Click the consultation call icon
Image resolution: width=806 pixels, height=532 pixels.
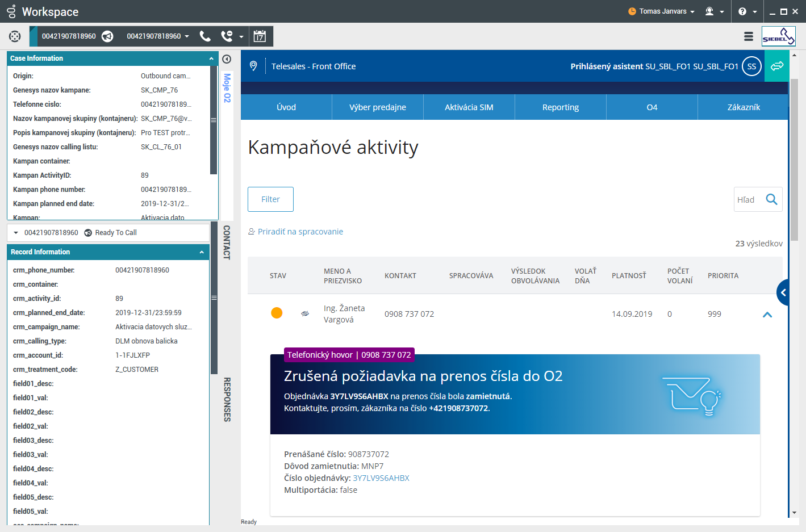[227, 36]
